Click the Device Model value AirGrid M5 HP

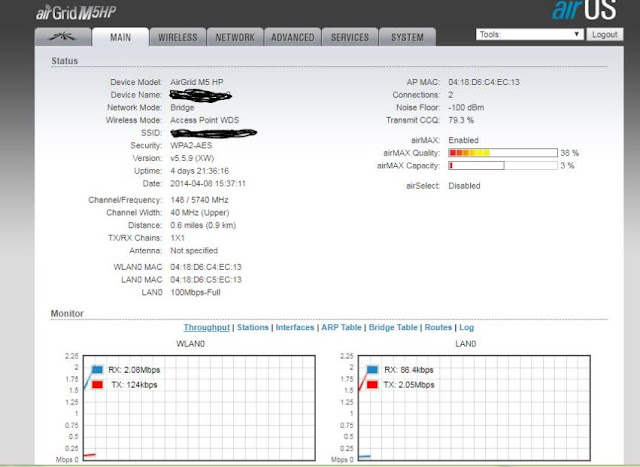197,82
